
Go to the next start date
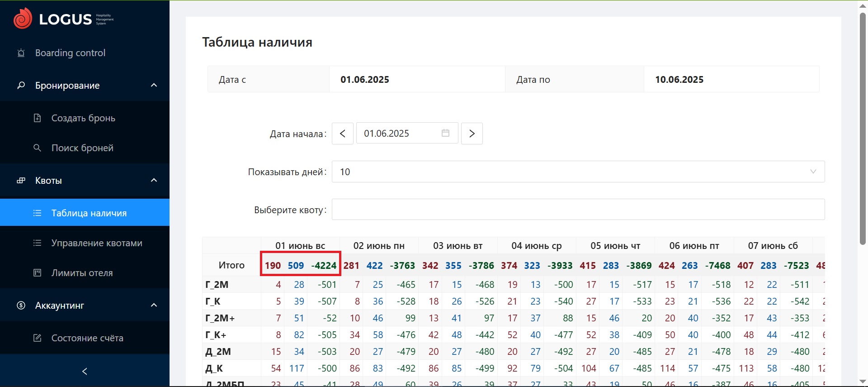(x=472, y=134)
